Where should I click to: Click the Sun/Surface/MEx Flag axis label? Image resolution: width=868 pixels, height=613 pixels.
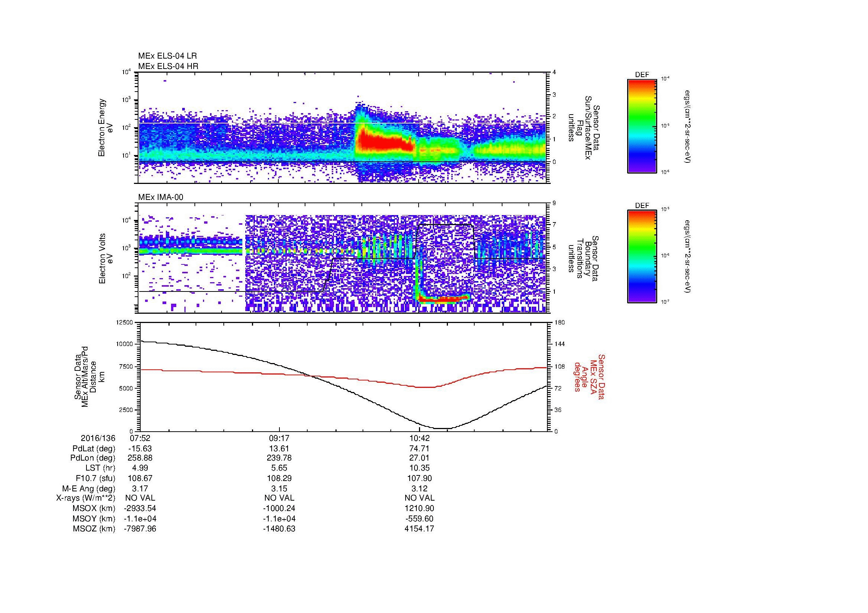pyautogui.click(x=584, y=128)
